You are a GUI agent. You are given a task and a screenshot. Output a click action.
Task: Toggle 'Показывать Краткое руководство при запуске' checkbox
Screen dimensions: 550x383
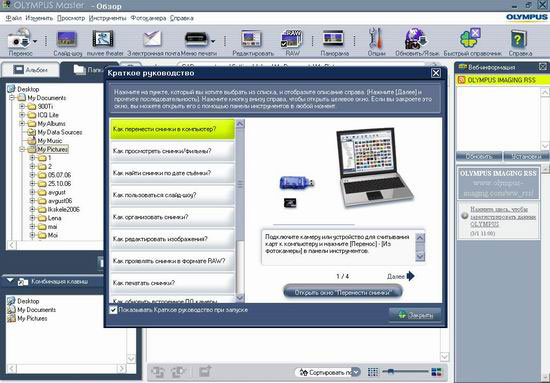point(113,310)
